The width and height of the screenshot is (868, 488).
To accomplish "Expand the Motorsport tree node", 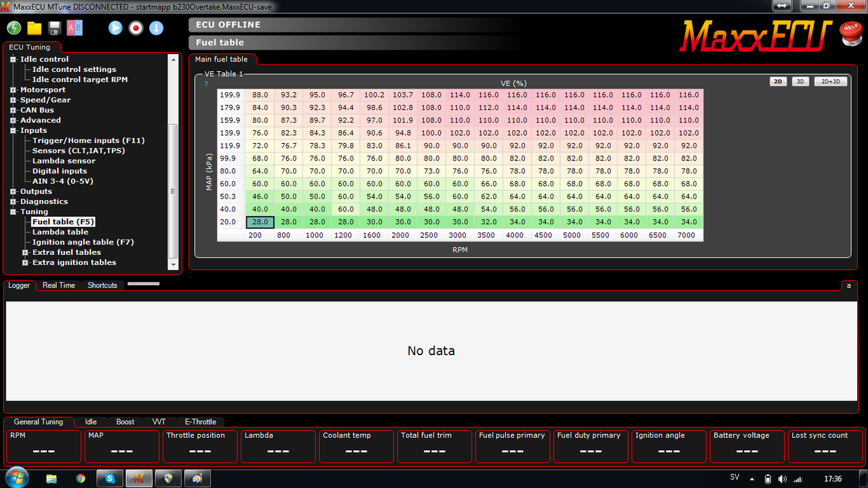I will (13, 89).
